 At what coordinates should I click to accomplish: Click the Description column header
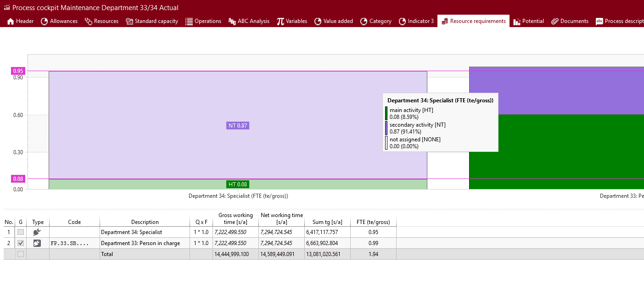[145, 222]
